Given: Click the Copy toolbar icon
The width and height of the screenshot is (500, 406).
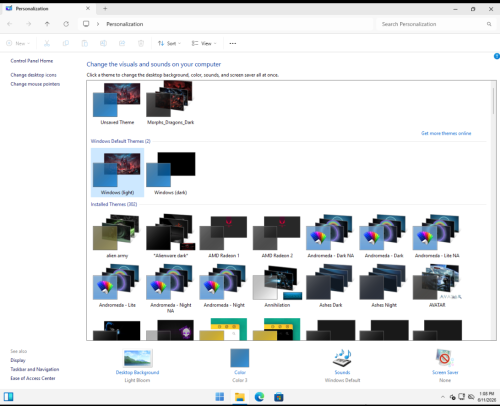Looking at the screenshot, I should pos(66,43).
